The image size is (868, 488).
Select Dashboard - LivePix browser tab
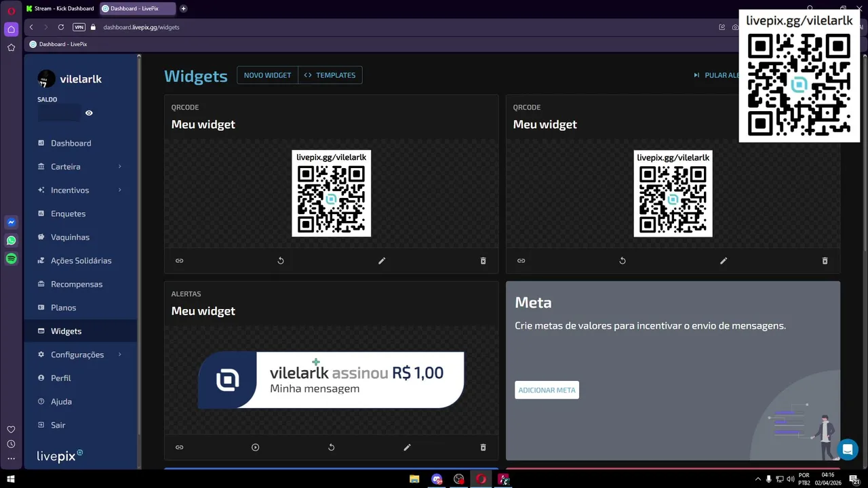[x=138, y=8]
